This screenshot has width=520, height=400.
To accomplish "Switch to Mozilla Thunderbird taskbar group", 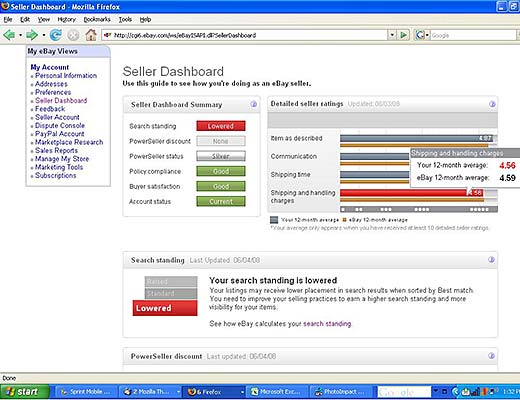I will [150, 392].
